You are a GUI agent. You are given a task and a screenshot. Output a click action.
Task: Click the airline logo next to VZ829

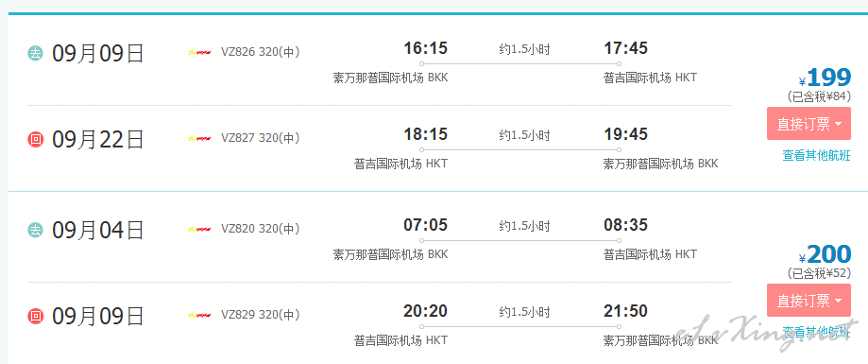tap(199, 315)
